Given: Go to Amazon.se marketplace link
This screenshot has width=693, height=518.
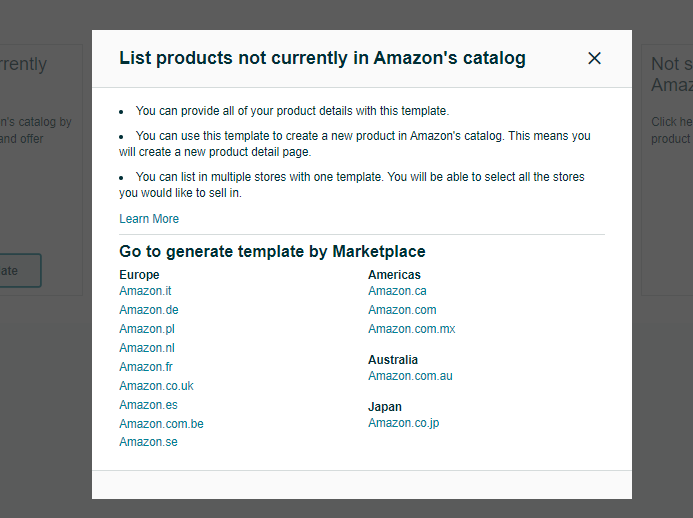Looking at the screenshot, I should [x=148, y=442].
